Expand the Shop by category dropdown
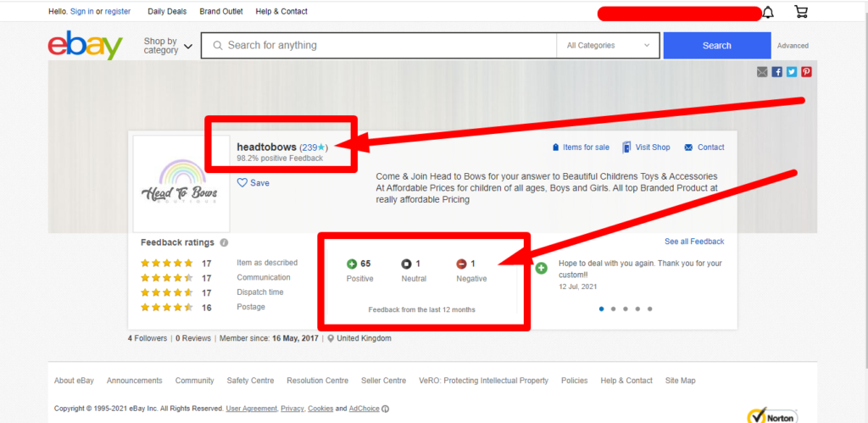The height and width of the screenshot is (423, 868). (167, 46)
